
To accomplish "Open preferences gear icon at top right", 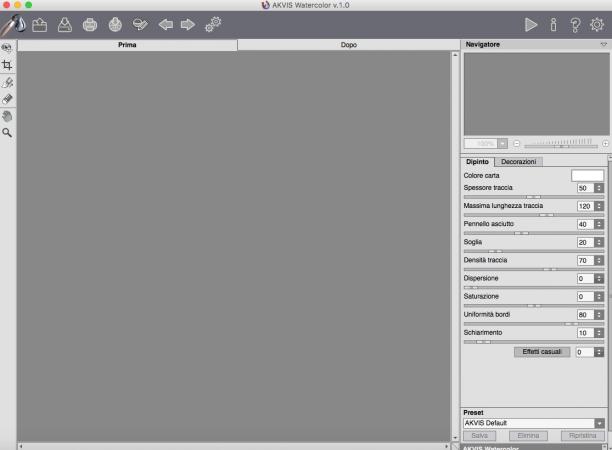I will (597, 25).
